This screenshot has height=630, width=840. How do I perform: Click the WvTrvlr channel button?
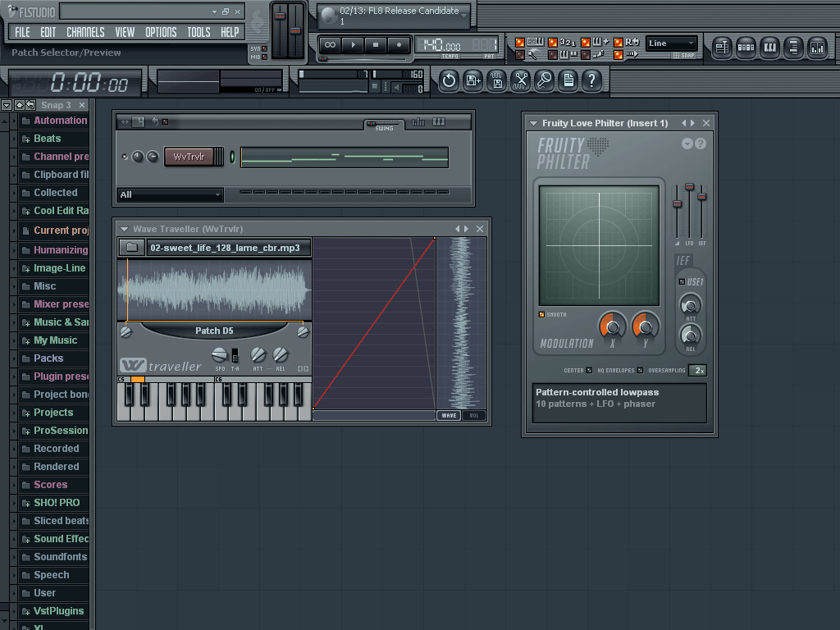[189, 157]
